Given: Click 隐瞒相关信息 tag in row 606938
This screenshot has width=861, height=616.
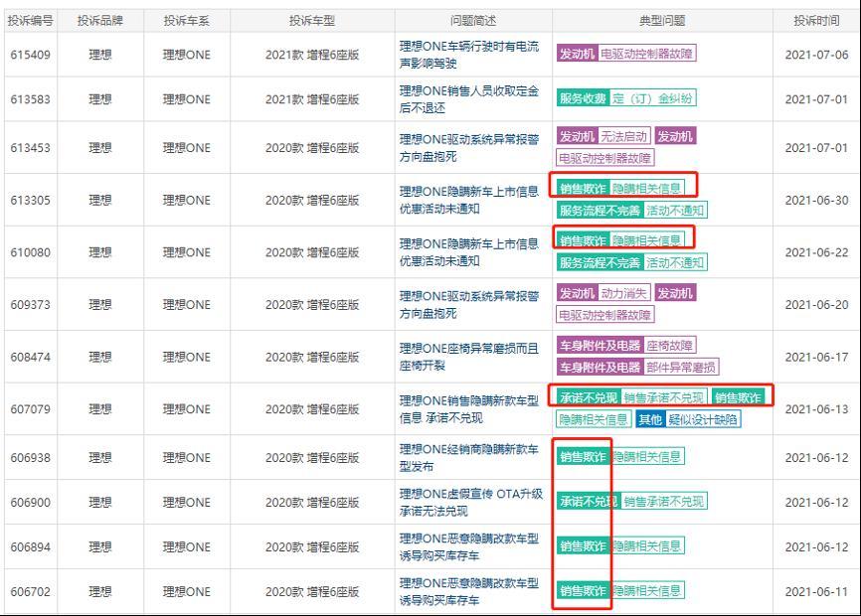Looking at the screenshot, I should pyautogui.click(x=647, y=456).
